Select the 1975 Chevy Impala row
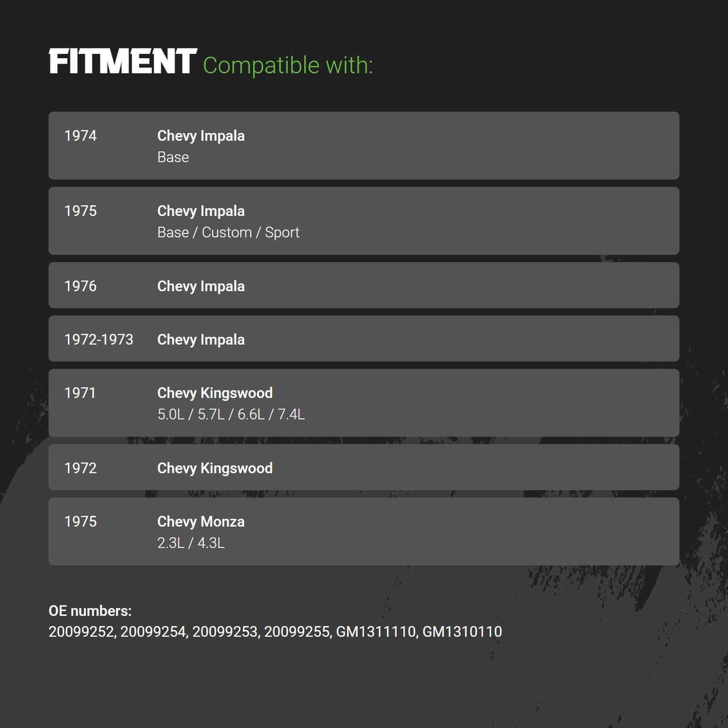 coord(364,221)
